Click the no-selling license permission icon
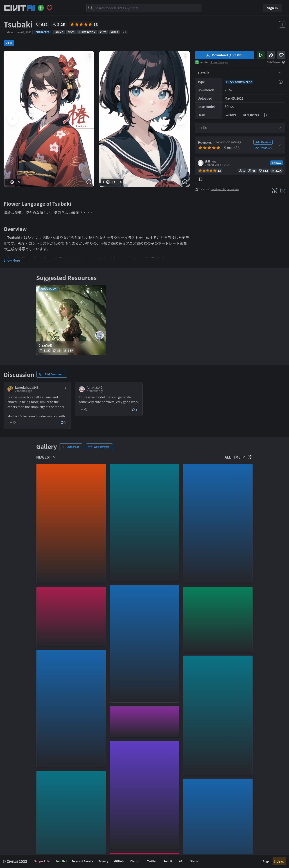289x868 pixels. click(282, 191)
